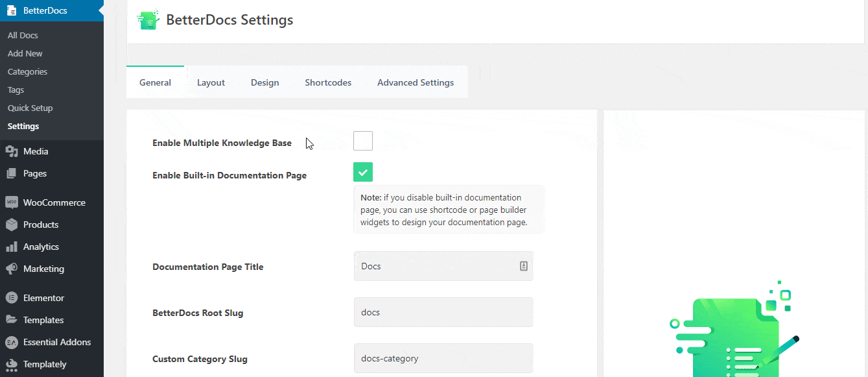
Task: Click the Enable Multiple Knowledge Base label
Action: 222,143
